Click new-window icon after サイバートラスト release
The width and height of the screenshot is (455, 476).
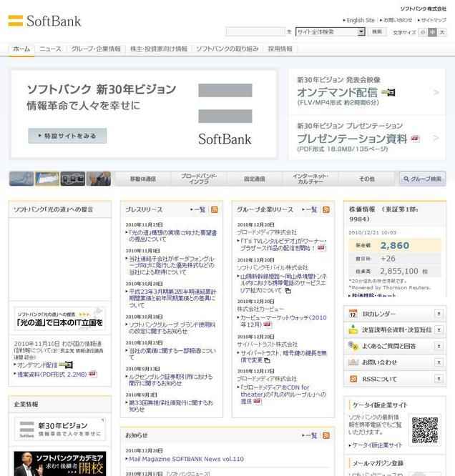tap(267, 360)
